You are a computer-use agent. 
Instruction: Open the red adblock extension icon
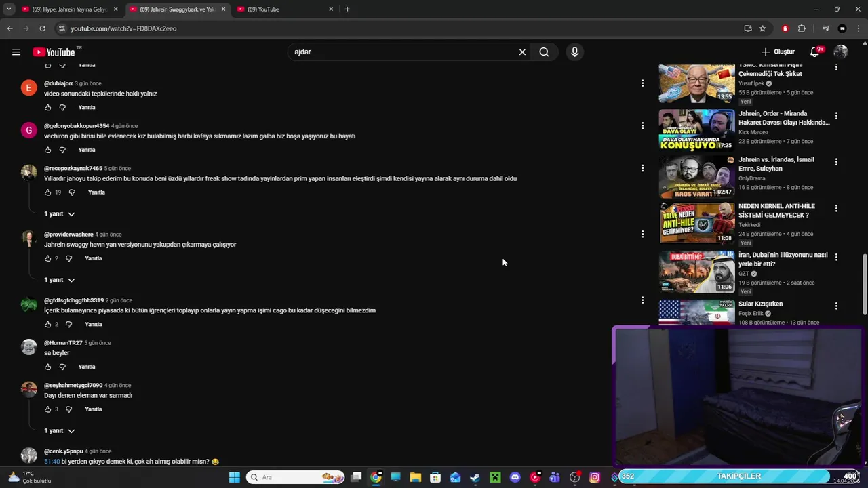point(785,28)
